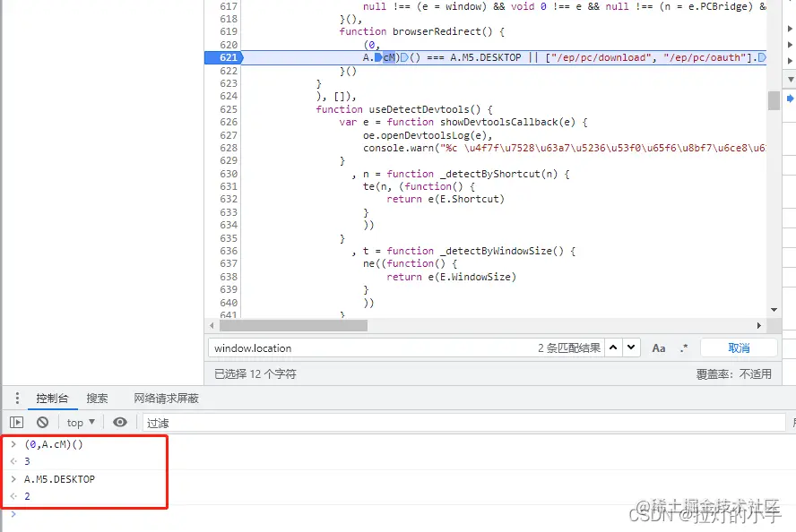Viewport: 796px width, 532px height.
Task: Click the vertical scrollbar thumb of the editor
Action: click(x=774, y=100)
